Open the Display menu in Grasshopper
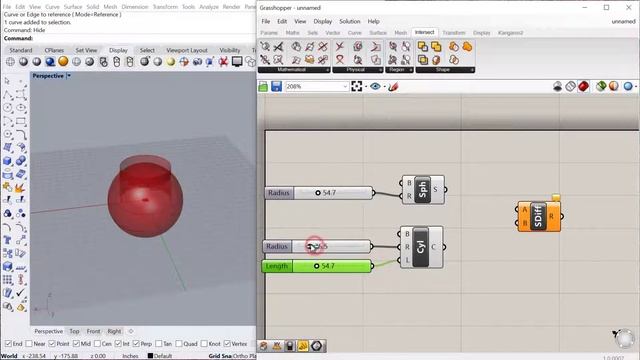640x360 pixels. [x=322, y=21]
